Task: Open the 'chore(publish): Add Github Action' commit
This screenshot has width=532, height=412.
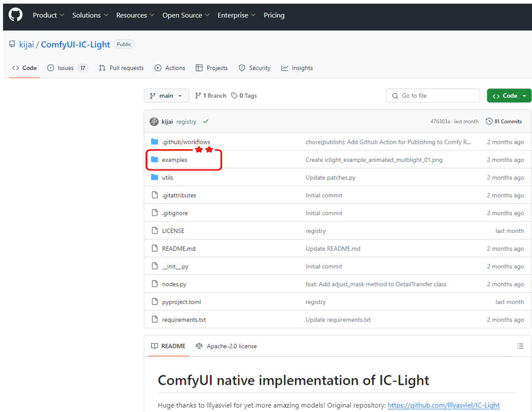Action: 388,142
